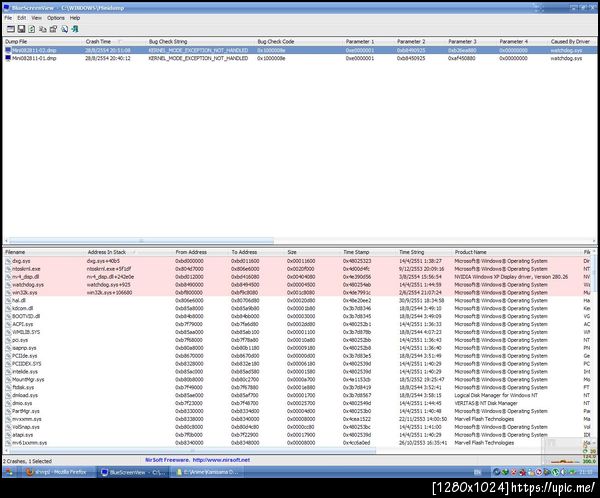Select the PartMgr.sys row

(297, 411)
